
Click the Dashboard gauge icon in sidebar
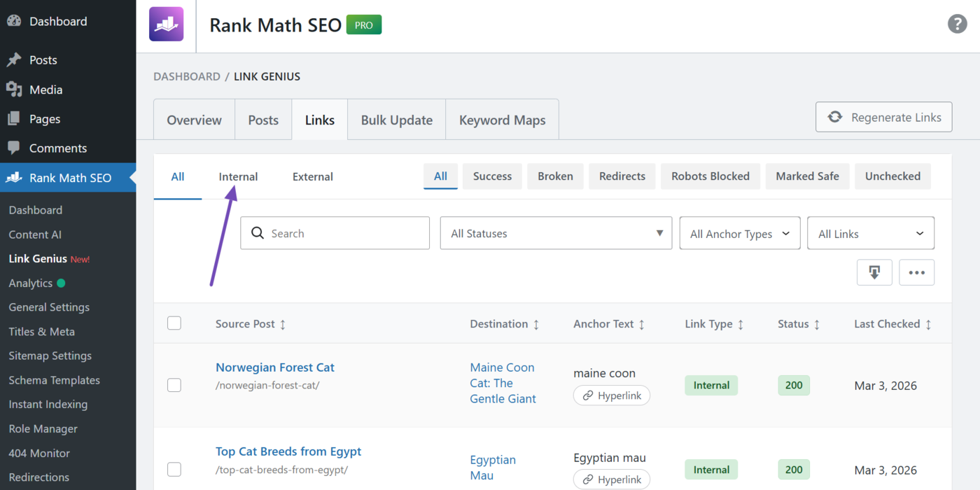(x=14, y=21)
